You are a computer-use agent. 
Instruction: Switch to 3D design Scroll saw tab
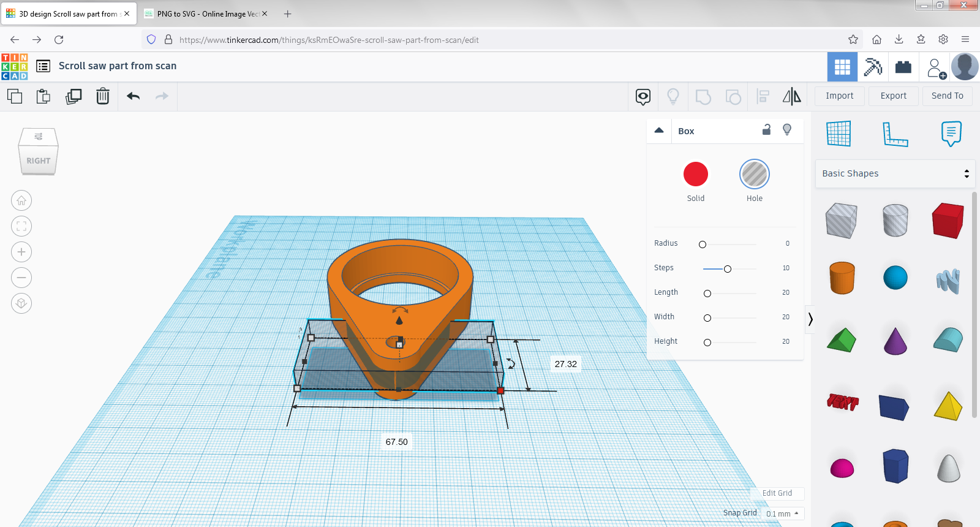point(67,13)
